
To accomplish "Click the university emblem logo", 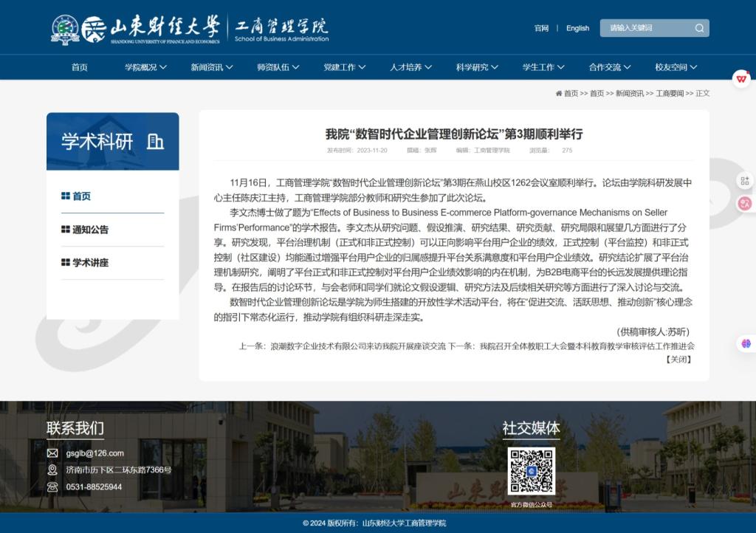I will pos(65,28).
